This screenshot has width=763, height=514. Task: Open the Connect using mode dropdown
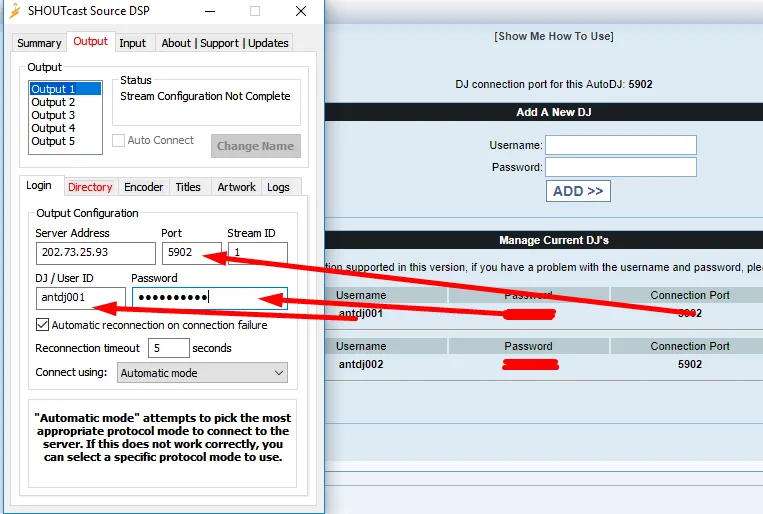pos(202,373)
